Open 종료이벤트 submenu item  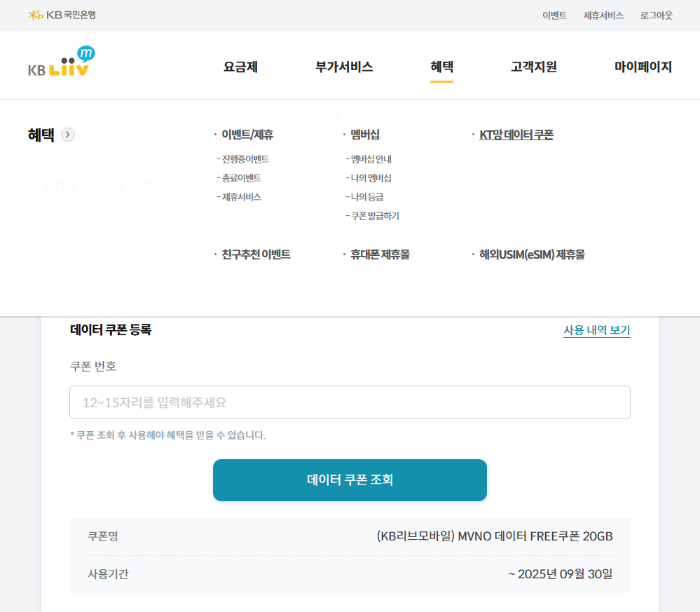coord(242,178)
